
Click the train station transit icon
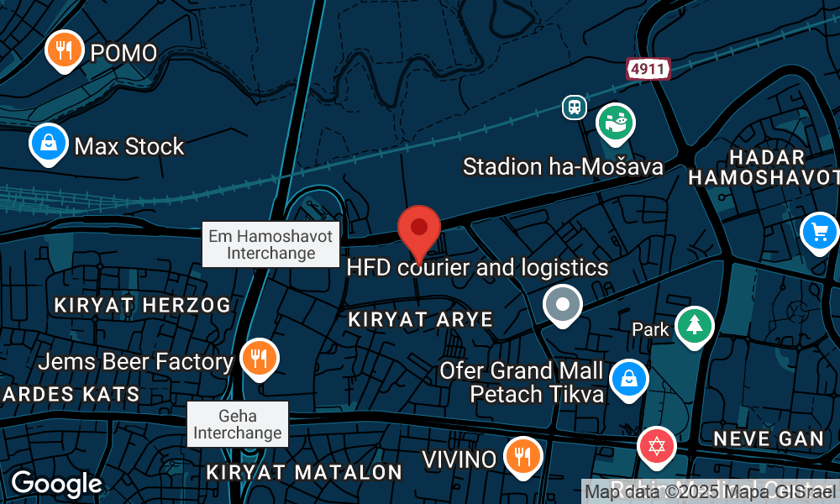click(x=575, y=108)
